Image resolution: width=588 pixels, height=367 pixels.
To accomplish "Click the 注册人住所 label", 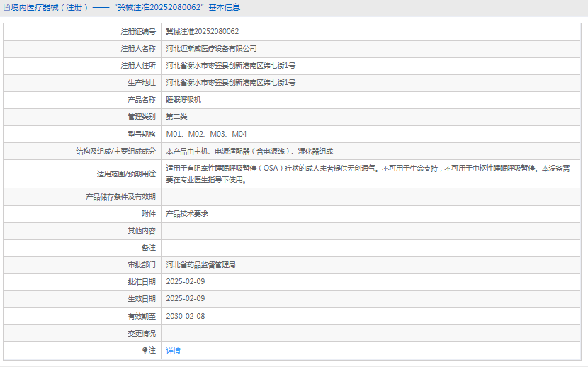I will (x=138, y=66).
